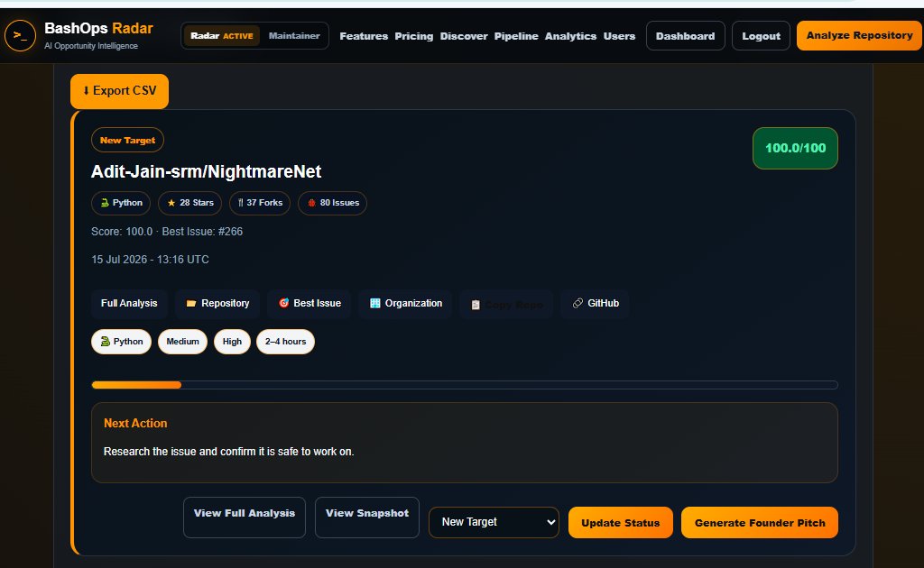Open the New Target status dropdown
The width and height of the screenshot is (924, 568).
point(494,522)
